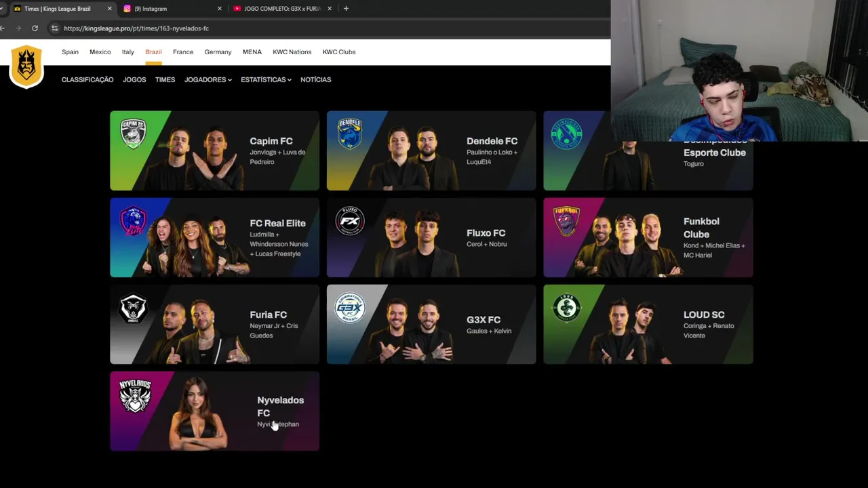
Task: Go forward with the browser forward arrow
Action: (x=18, y=28)
